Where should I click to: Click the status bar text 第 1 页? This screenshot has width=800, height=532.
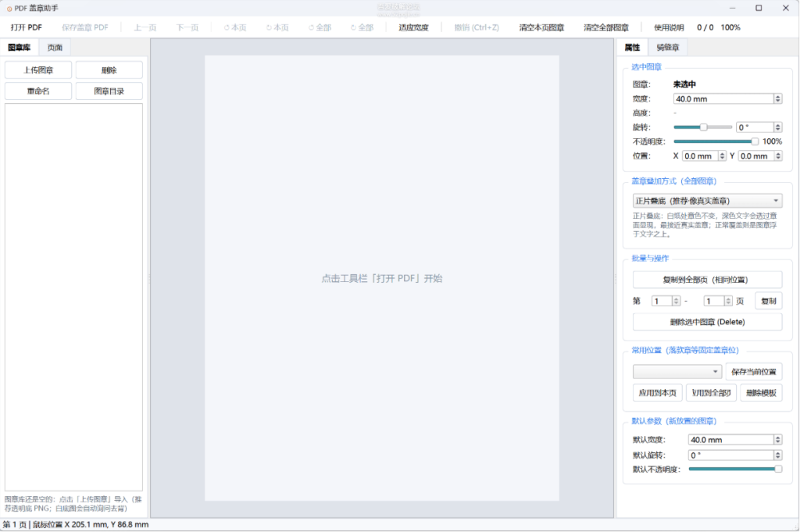click(14, 524)
